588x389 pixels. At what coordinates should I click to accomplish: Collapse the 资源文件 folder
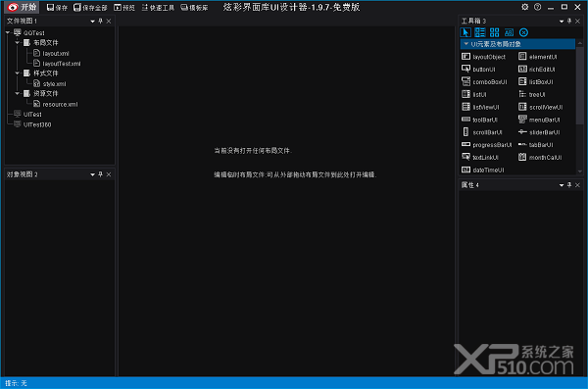click(18, 93)
